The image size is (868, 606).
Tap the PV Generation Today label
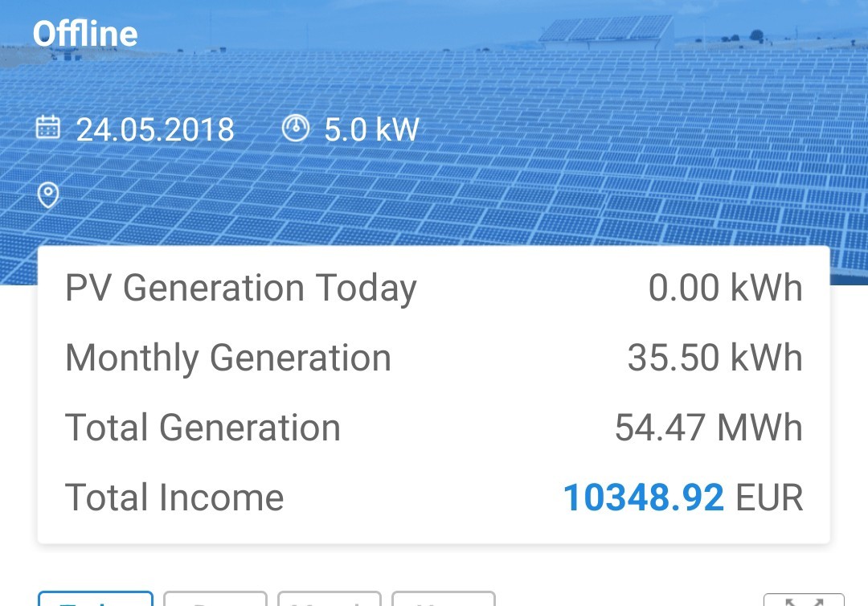[x=241, y=289]
